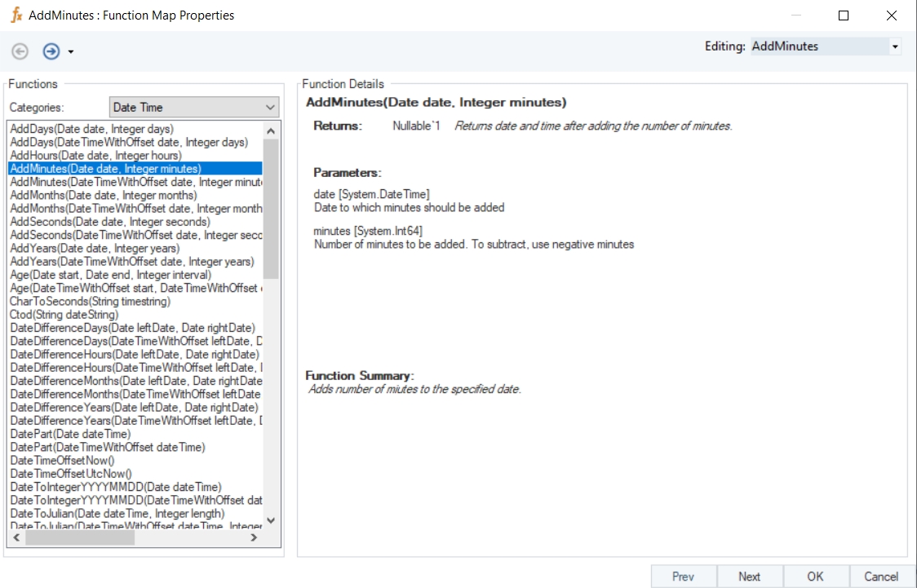Maximize the Function Map Properties window
This screenshot has width=917, height=588.
pyautogui.click(x=844, y=15)
